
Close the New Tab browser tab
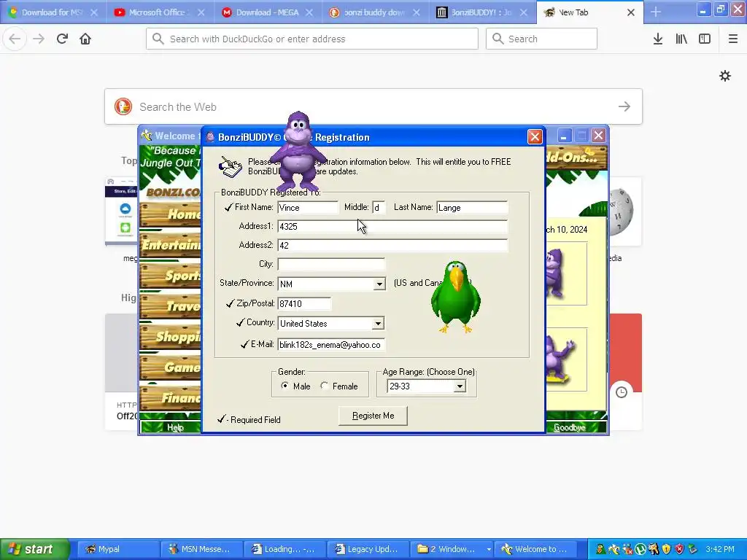(631, 12)
